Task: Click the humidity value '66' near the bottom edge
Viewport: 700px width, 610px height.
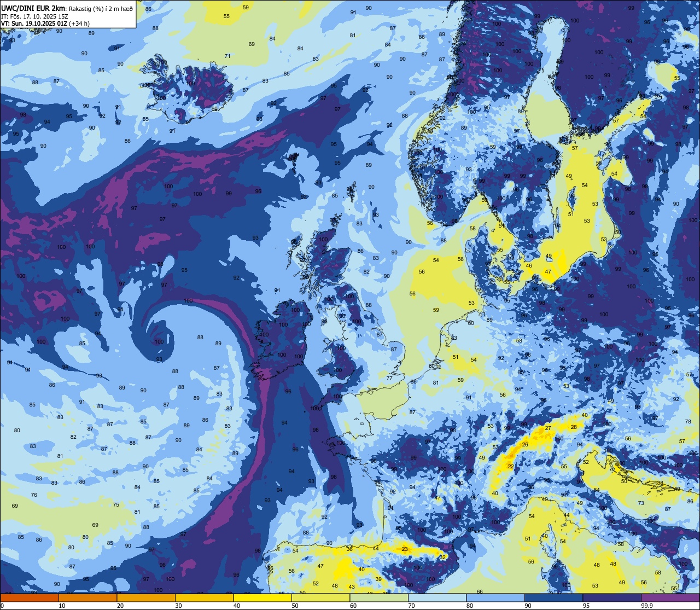Action: pyautogui.click(x=480, y=591)
